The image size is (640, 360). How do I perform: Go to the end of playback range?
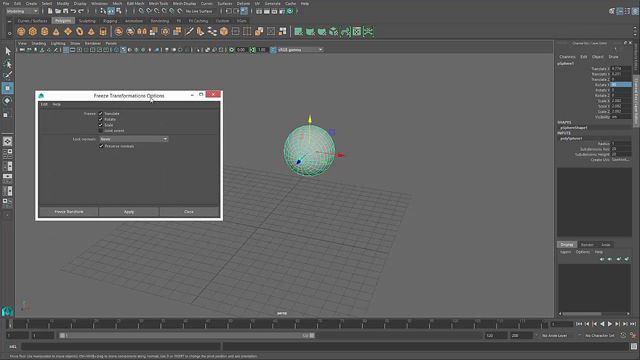coord(633,324)
